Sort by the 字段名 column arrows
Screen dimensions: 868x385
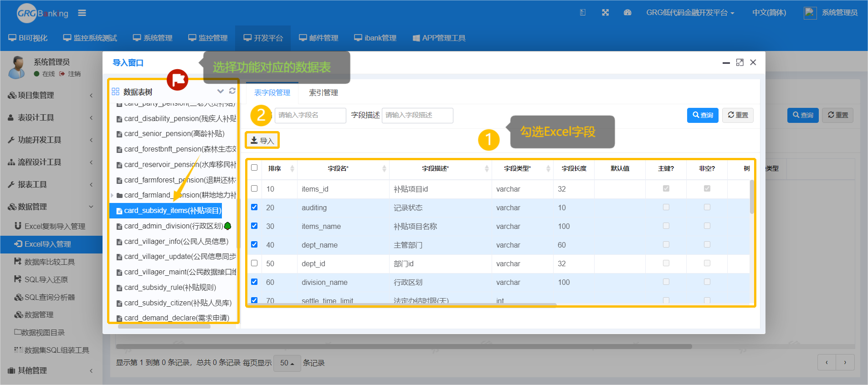tap(384, 169)
